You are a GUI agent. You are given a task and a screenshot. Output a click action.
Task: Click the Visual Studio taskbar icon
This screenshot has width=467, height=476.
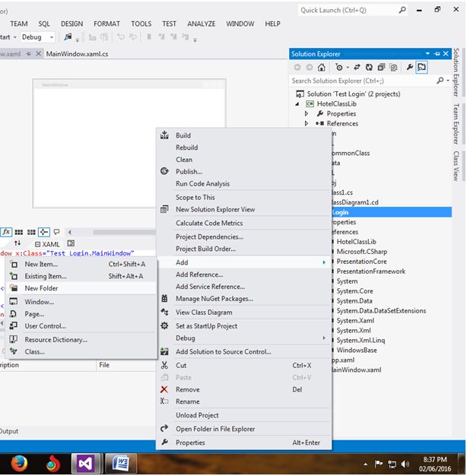86,464
